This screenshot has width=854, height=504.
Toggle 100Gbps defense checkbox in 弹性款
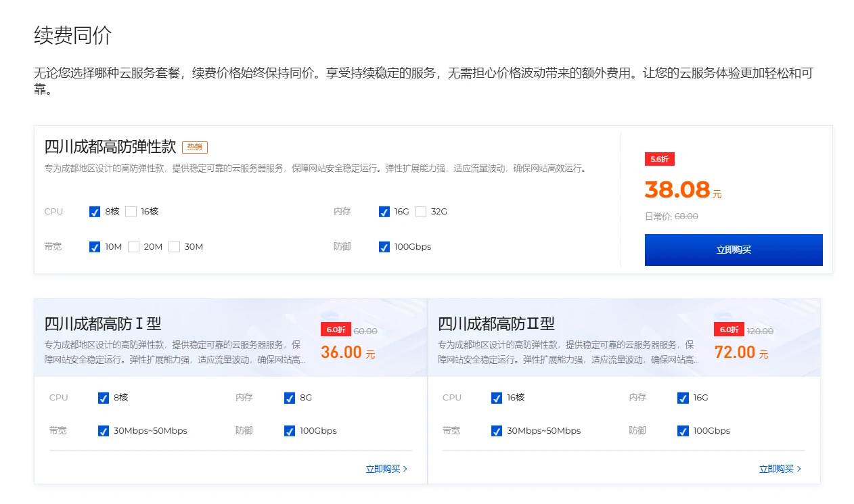384,247
